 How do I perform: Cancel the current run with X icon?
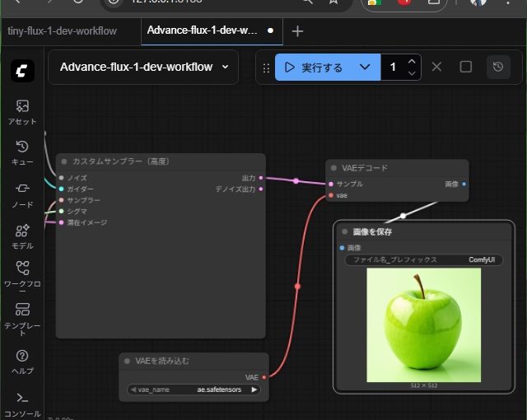(x=436, y=67)
